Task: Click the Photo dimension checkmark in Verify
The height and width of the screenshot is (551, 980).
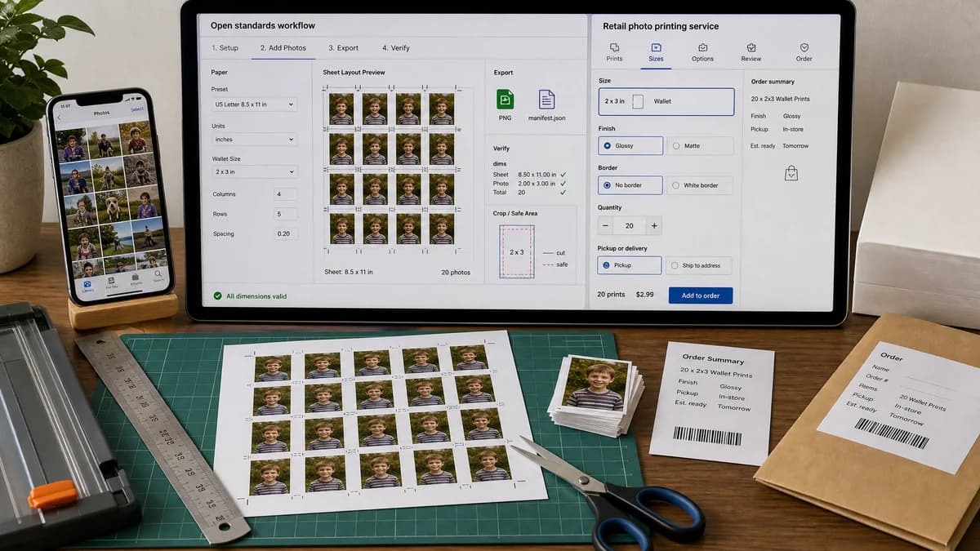Action: point(563,183)
